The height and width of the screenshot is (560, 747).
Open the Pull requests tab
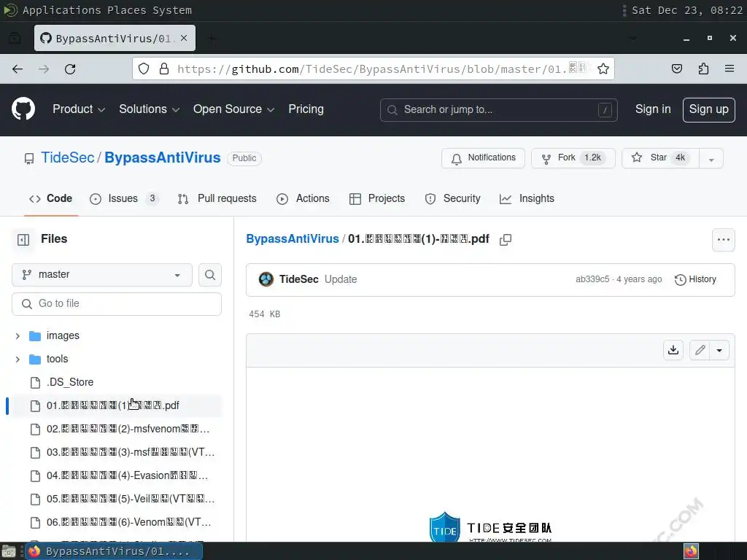pos(217,198)
